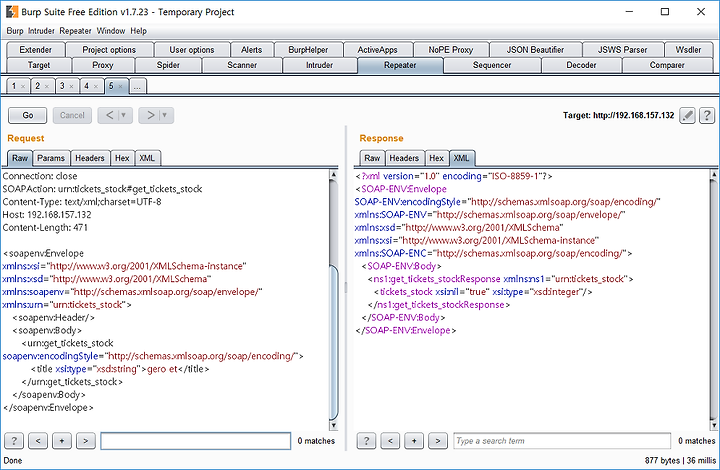Click the Burp Suite title bar logo
The width and height of the screenshot is (720, 470).
pyautogui.click(x=12, y=12)
